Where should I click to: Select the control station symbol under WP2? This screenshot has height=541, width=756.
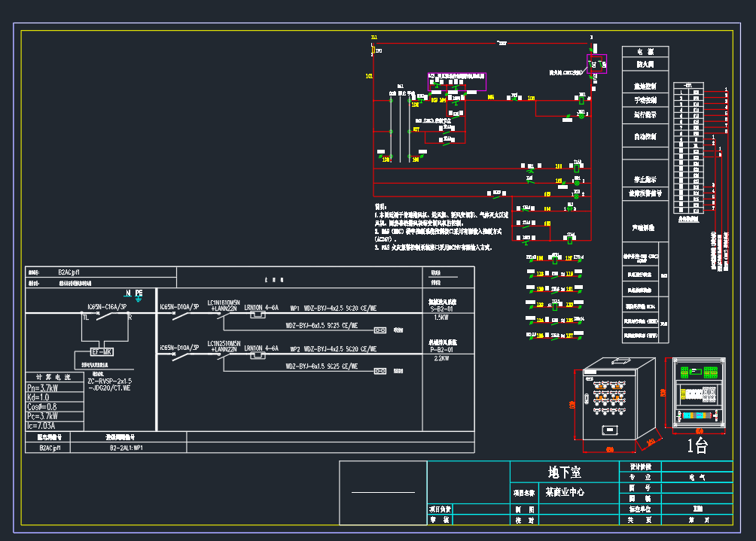point(380,371)
